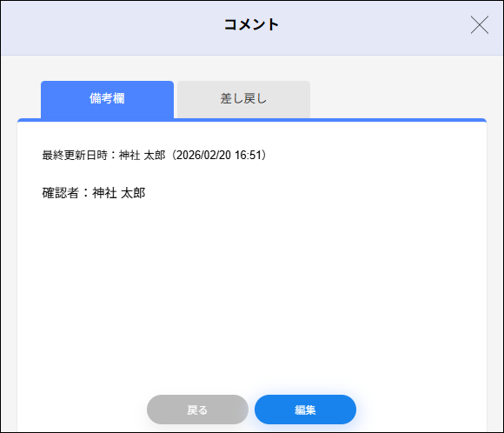Click the コメント dialog title

pyautogui.click(x=251, y=24)
